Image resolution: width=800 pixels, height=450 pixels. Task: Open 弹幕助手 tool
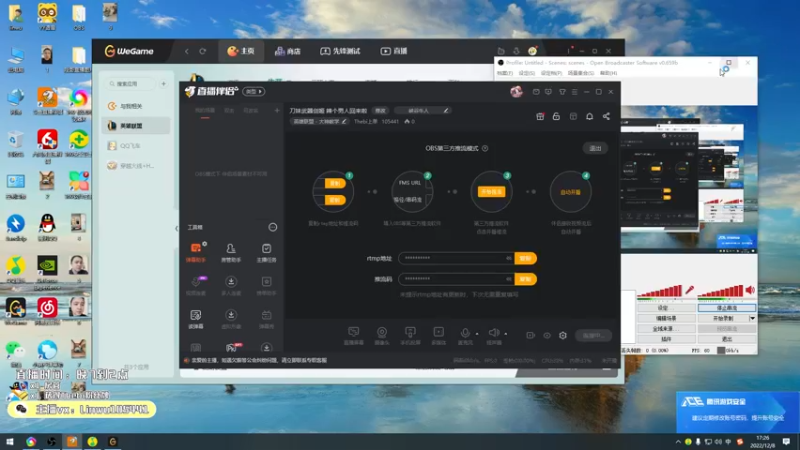pos(196,252)
